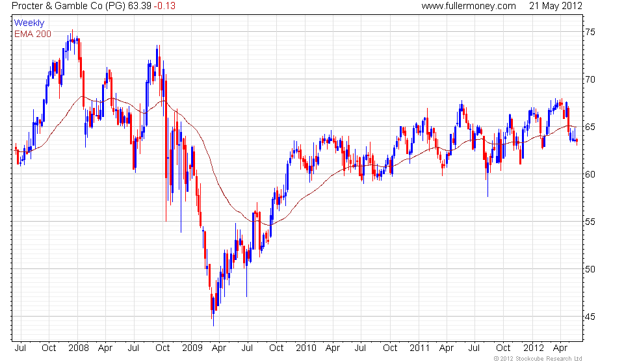This screenshot has width=637, height=364.
Task: Click the EMA 200 indicator legend
Action: tap(32, 34)
